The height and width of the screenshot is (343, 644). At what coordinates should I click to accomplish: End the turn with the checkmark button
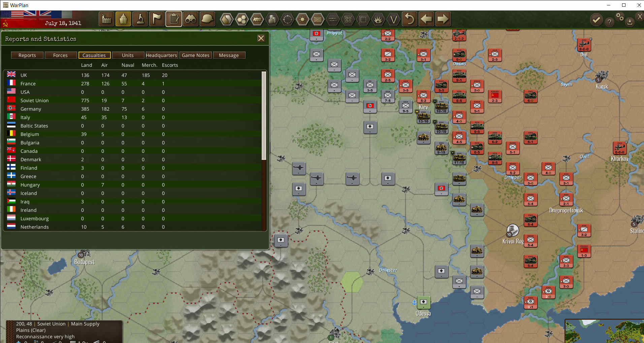596,20
